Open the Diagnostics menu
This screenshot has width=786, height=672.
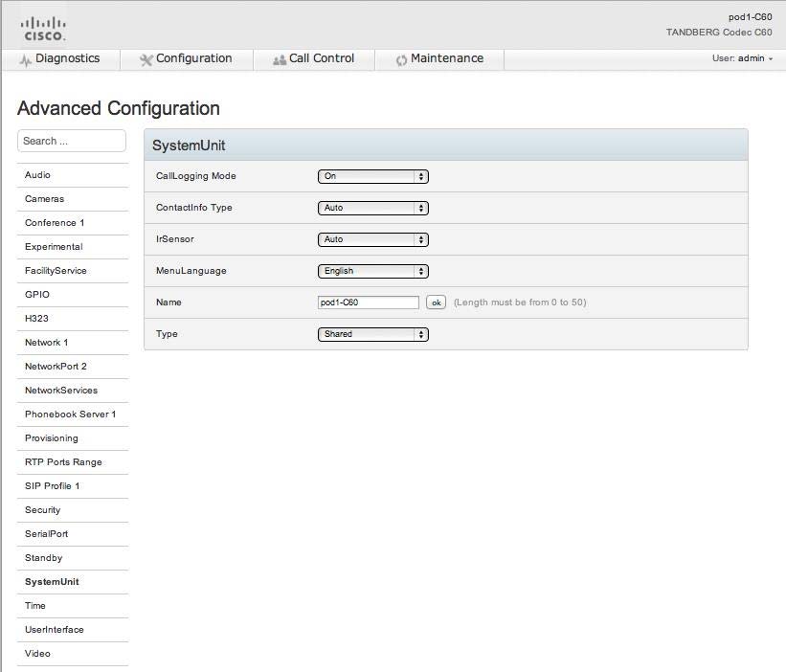(60, 58)
